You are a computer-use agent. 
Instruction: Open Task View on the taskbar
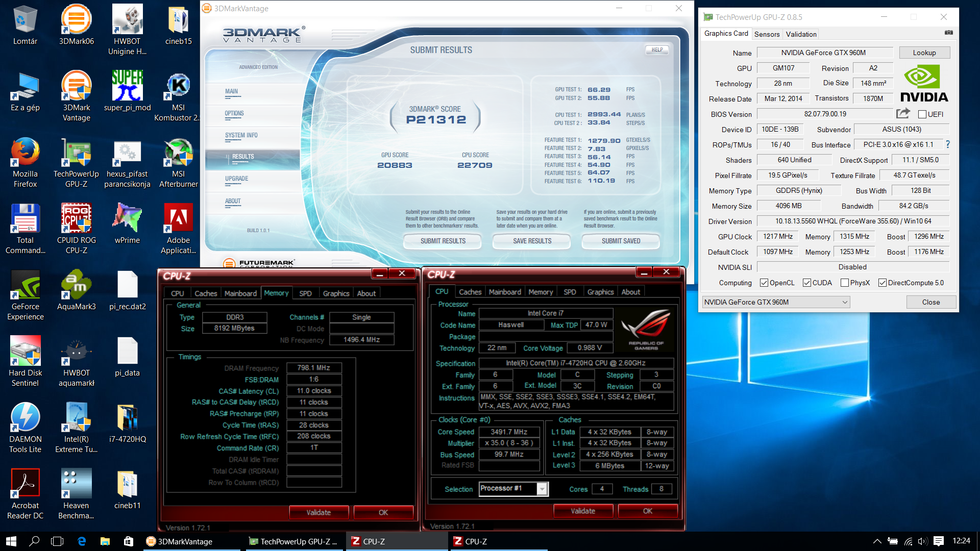57,541
